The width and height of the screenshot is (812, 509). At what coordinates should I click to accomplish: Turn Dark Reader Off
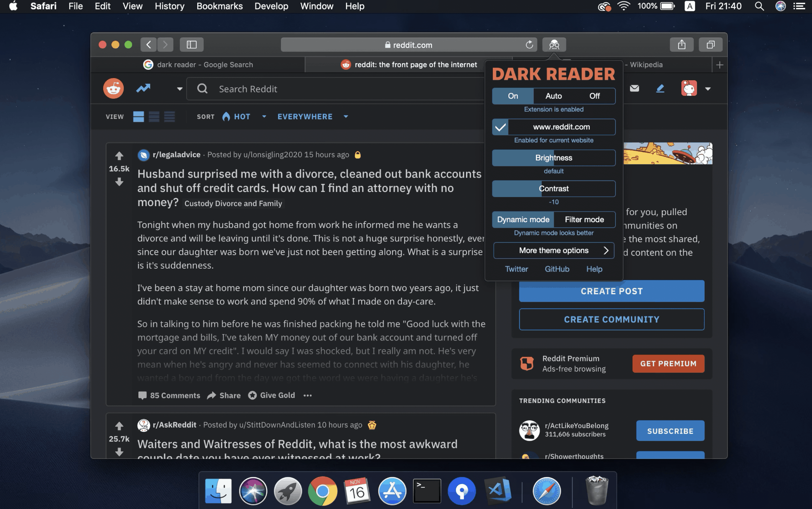coord(595,96)
